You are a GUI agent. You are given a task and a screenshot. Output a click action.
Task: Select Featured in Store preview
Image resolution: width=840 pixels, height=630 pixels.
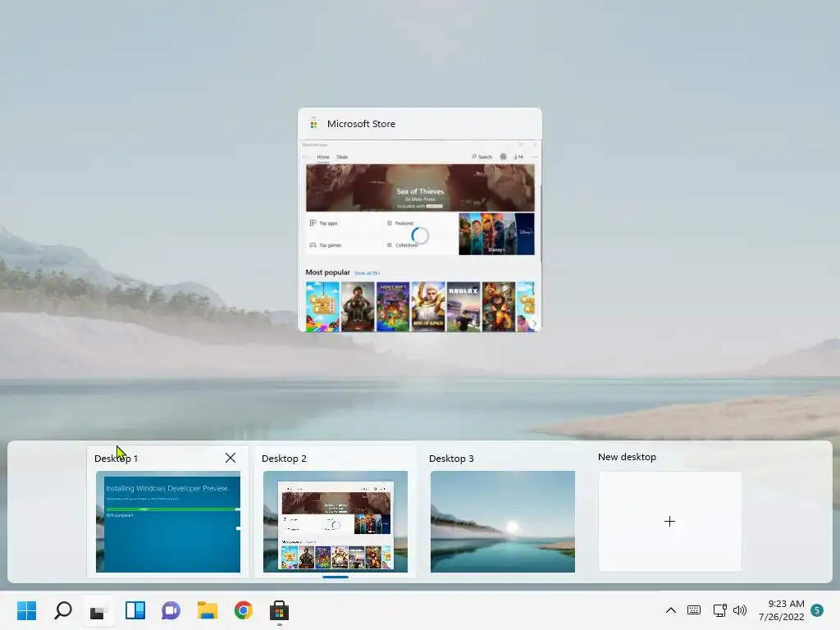[x=400, y=223]
